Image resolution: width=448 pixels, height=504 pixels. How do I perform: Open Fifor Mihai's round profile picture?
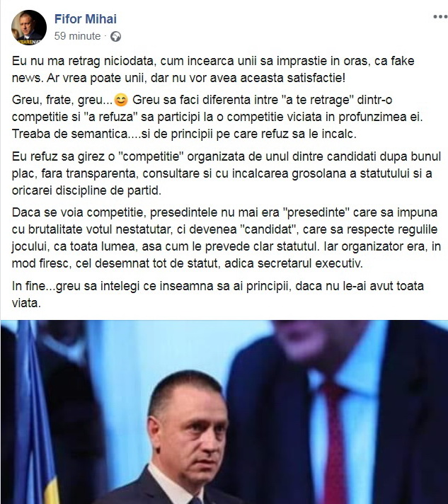29,28
